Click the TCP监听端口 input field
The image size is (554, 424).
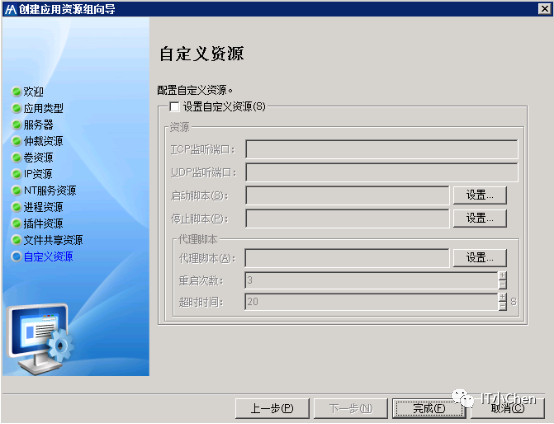[x=382, y=149]
